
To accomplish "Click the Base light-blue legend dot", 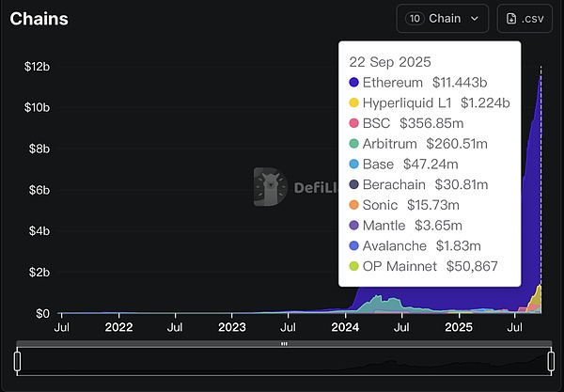I will coord(353,165).
